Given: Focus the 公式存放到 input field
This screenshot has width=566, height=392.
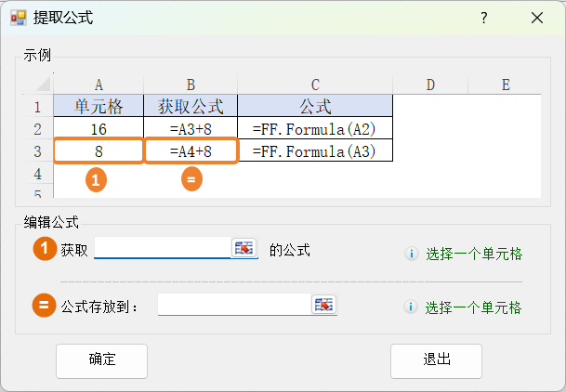Looking at the screenshot, I should point(233,305).
